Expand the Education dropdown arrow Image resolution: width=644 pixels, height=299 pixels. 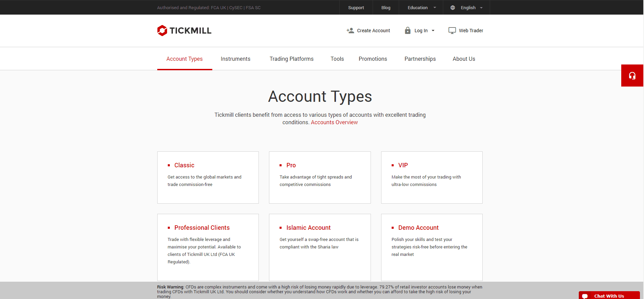tap(435, 7)
